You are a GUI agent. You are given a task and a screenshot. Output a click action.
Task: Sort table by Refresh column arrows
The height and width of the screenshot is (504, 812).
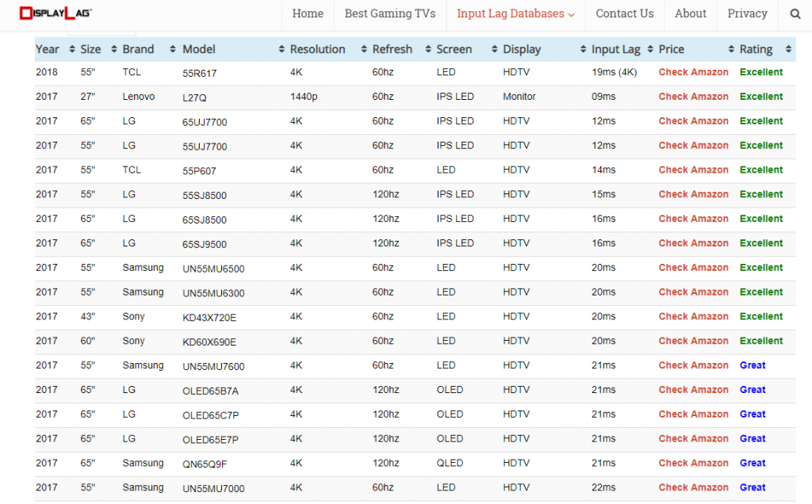click(x=428, y=49)
